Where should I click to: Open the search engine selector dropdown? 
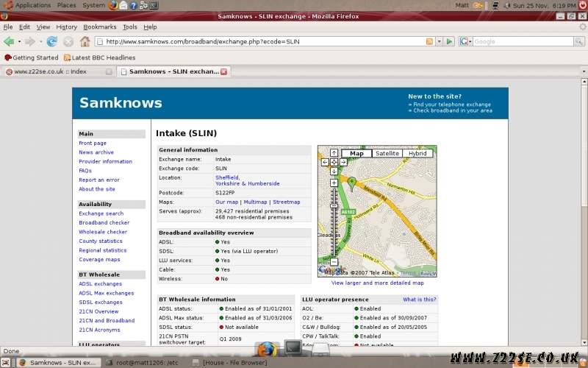point(465,41)
